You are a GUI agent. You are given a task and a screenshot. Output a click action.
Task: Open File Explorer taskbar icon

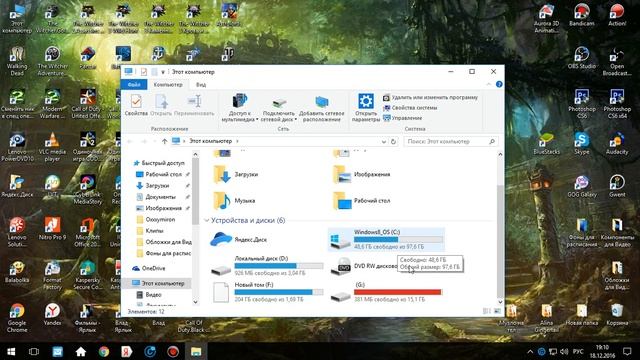pyautogui.click(x=196, y=351)
